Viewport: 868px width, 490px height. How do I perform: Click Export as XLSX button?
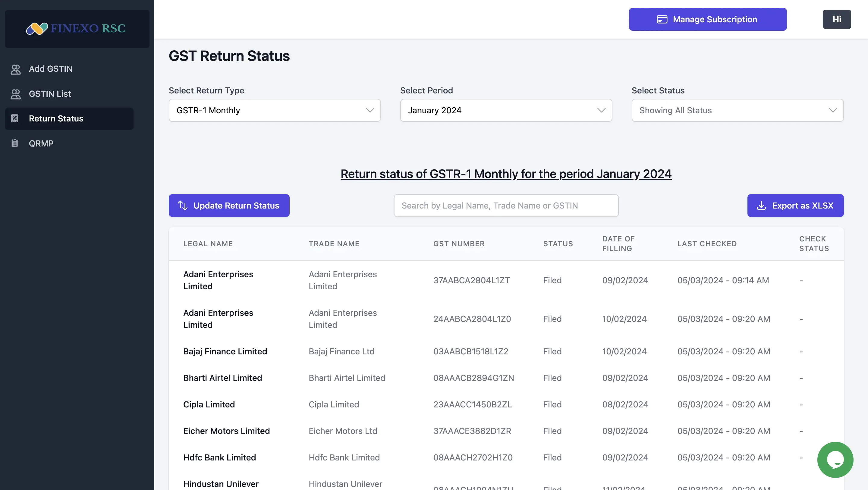[x=795, y=206]
